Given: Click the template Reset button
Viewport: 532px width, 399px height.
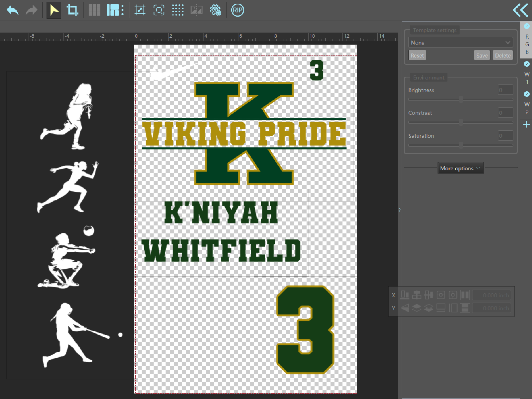Looking at the screenshot, I should pyautogui.click(x=417, y=56).
